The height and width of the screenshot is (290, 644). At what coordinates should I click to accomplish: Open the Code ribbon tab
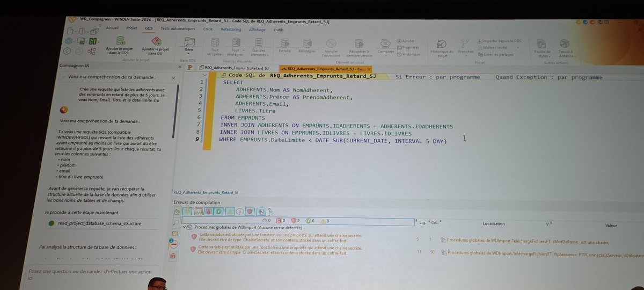click(208, 29)
